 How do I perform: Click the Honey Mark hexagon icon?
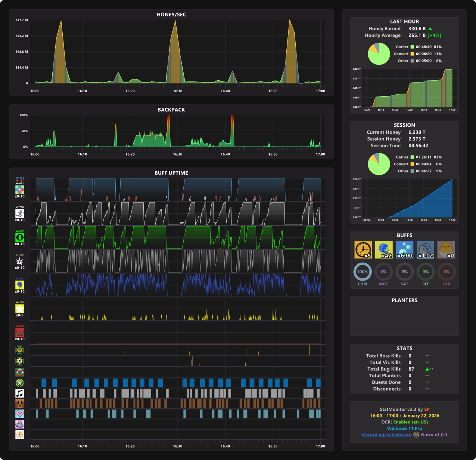pos(20,350)
